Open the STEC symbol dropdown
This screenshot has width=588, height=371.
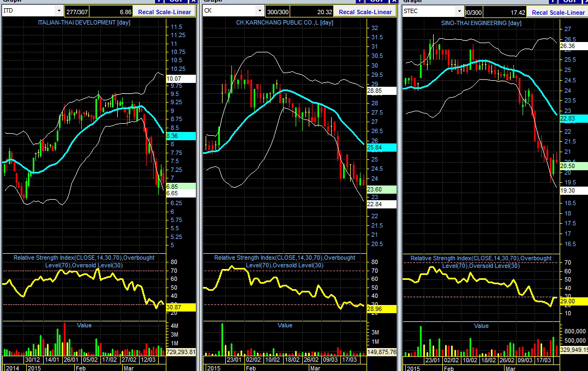[x=460, y=11]
